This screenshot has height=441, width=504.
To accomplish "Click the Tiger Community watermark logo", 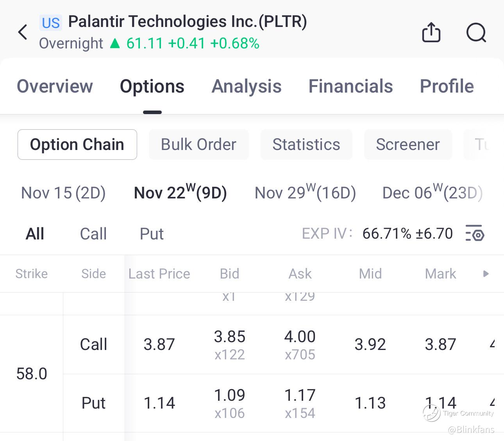I will (x=431, y=413).
